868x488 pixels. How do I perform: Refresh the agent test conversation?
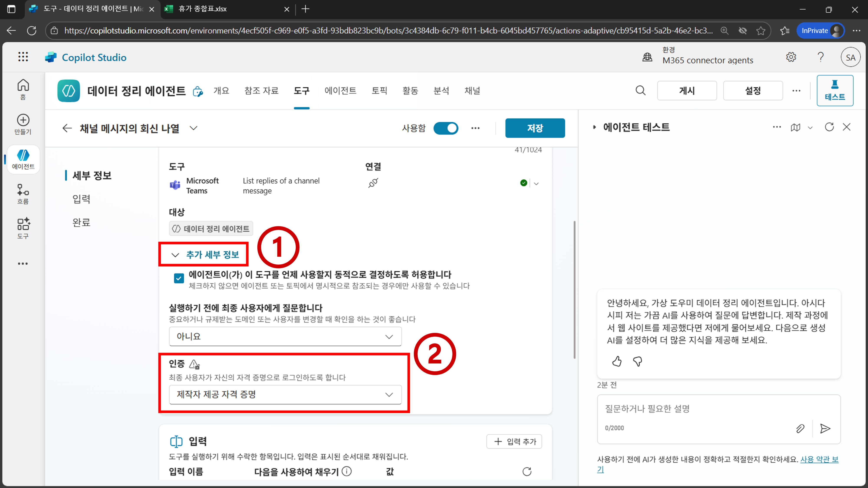pos(829,127)
